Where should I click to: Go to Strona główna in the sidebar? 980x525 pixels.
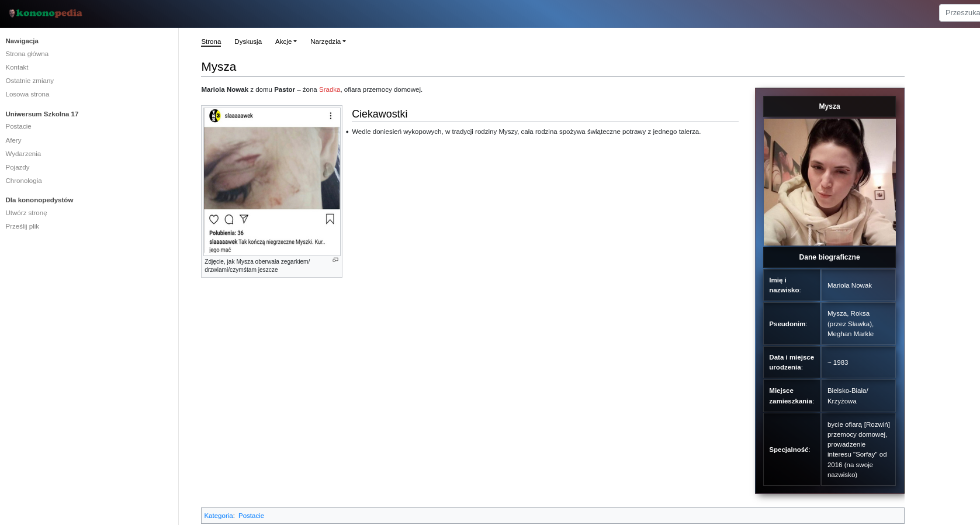coord(27,54)
